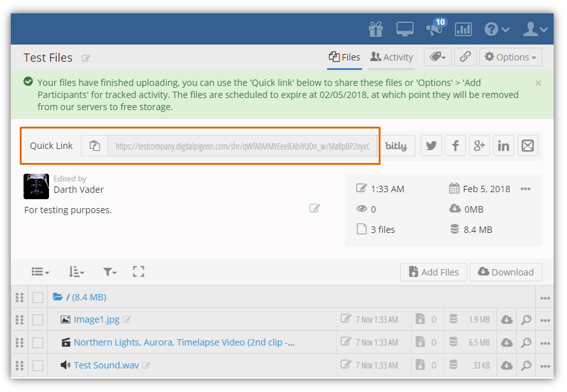
Task: Expand the user account menu
Action: click(x=535, y=29)
